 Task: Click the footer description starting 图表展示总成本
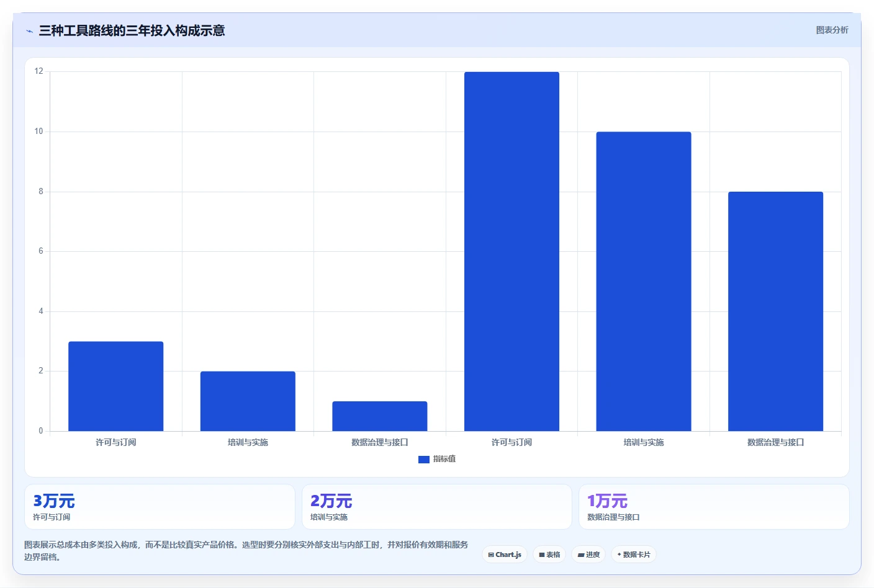246,551
